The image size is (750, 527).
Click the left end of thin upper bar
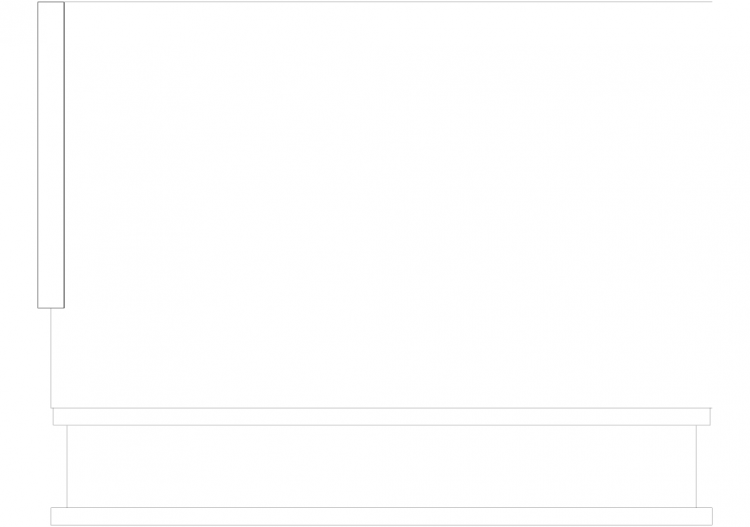coord(53,417)
